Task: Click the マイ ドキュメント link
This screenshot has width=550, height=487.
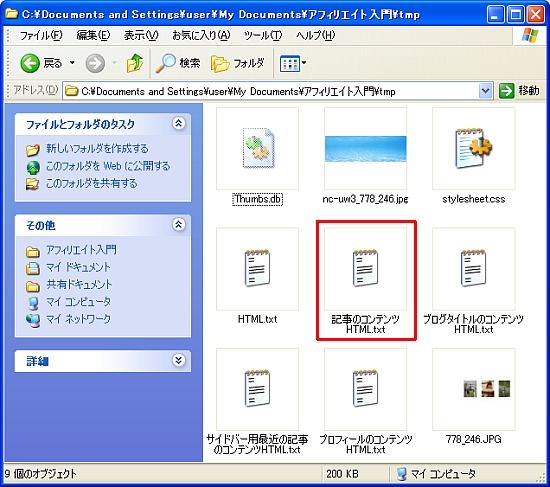Action: point(78,267)
